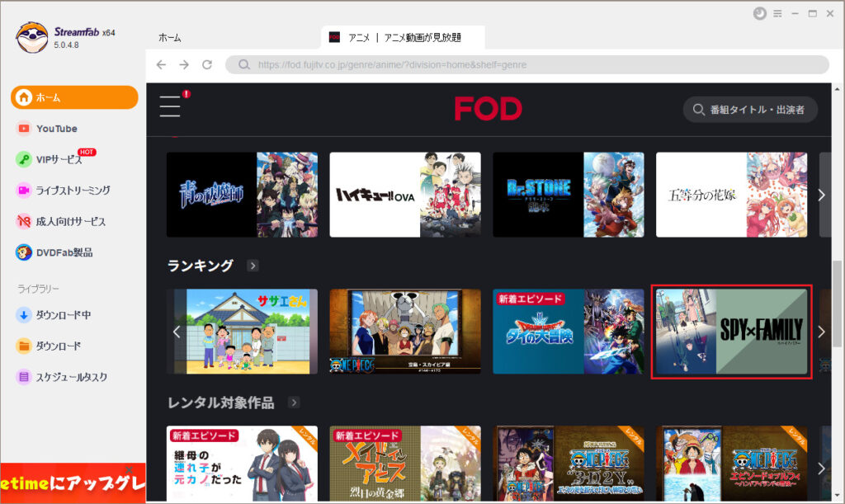Viewport: 845px width, 504px height.
Task: Click the StreamFab sloth logo
Action: point(32,37)
